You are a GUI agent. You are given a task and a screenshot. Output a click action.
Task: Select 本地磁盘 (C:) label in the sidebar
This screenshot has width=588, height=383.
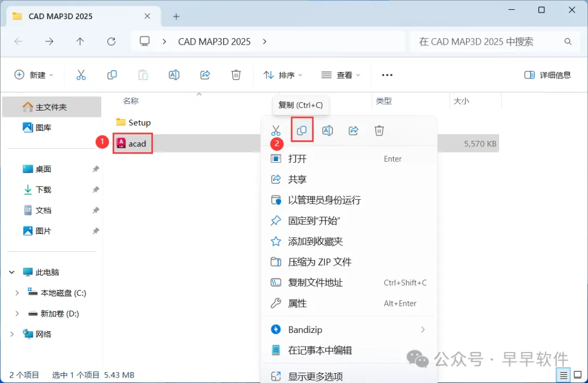pyautogui.click(x=63, y=293)
